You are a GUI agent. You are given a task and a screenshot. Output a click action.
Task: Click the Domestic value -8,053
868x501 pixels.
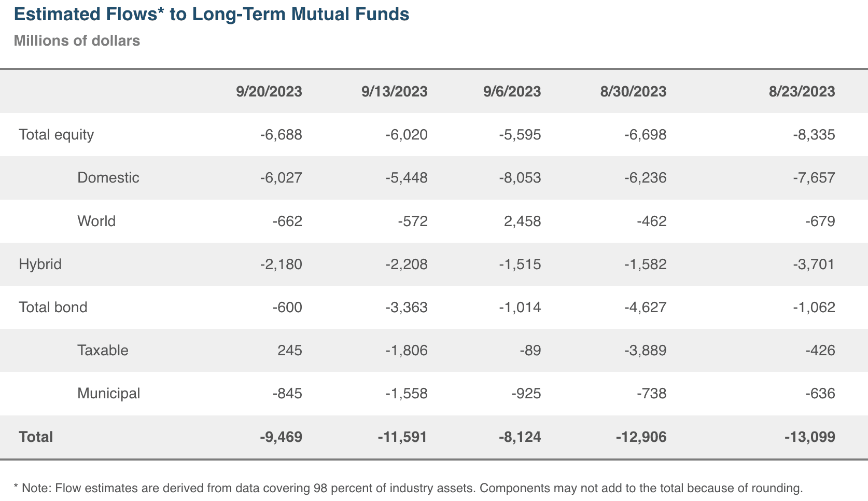tap(520, 178)
